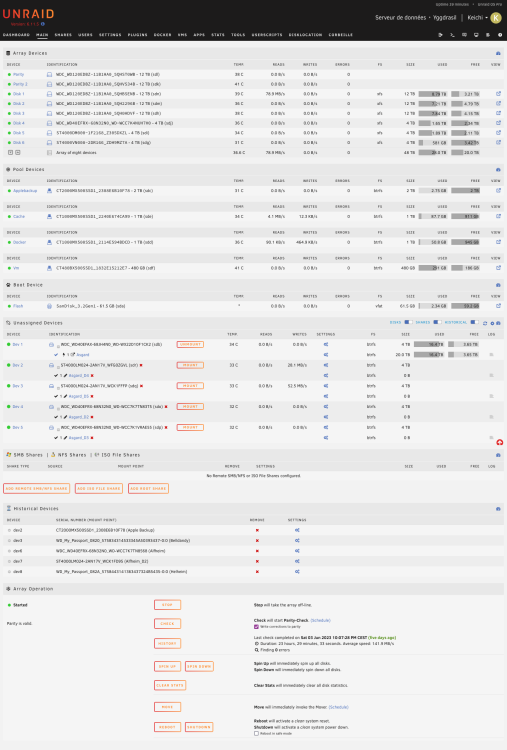Click Add Remote SMB/NFS Share button
507x750 pixels.
[x=36, y=488]
